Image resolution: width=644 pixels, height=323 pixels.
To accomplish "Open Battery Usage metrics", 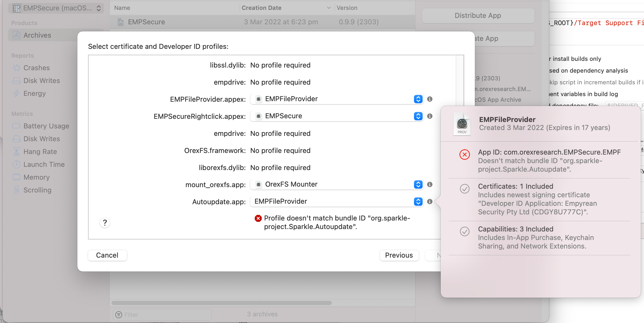I will click(46, 126).
